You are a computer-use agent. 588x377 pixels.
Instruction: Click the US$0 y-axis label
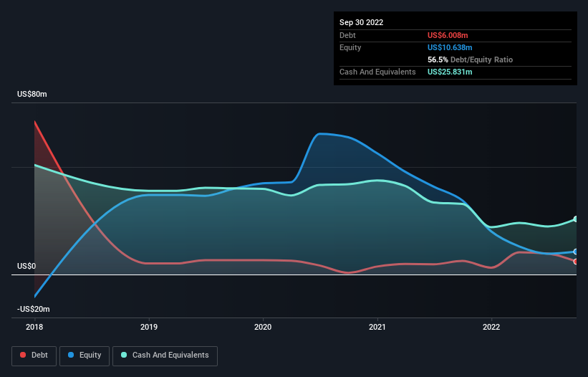(x=26, y=267)
